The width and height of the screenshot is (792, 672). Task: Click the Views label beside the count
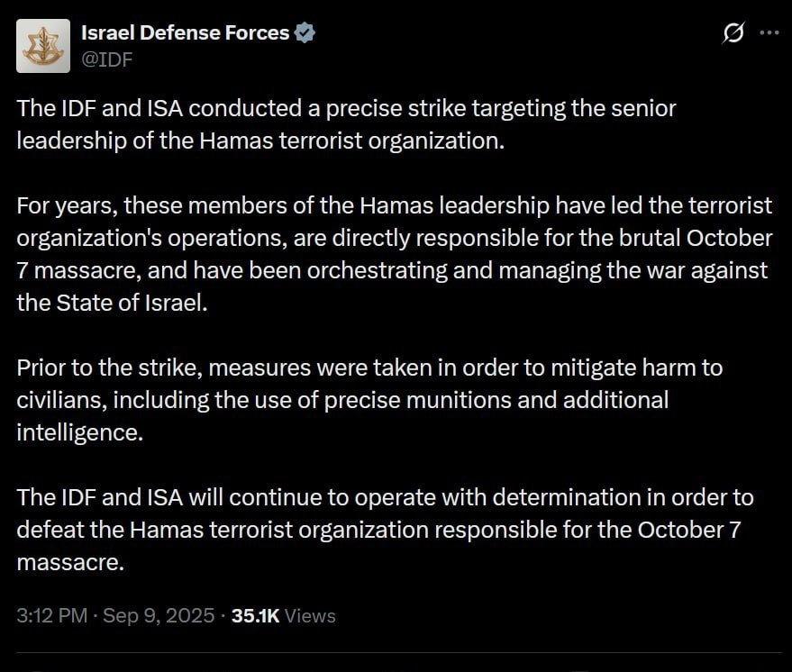(x=310, y=615)
